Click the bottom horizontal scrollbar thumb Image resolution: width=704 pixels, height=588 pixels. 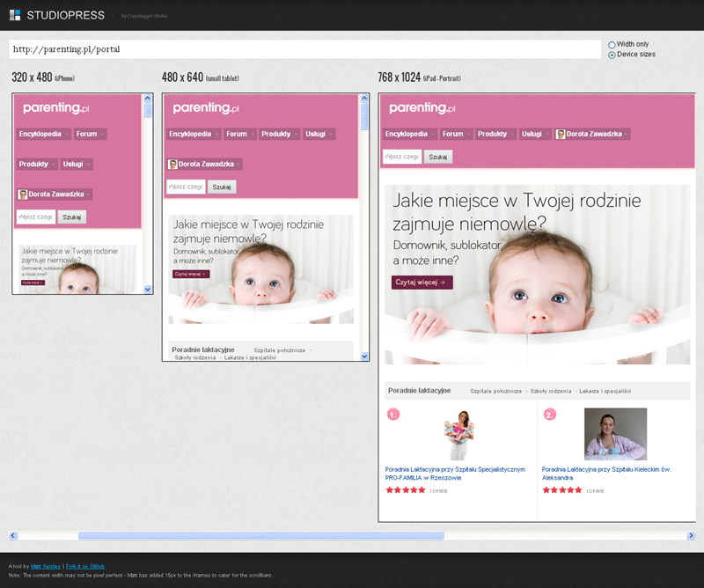[260, 535]
